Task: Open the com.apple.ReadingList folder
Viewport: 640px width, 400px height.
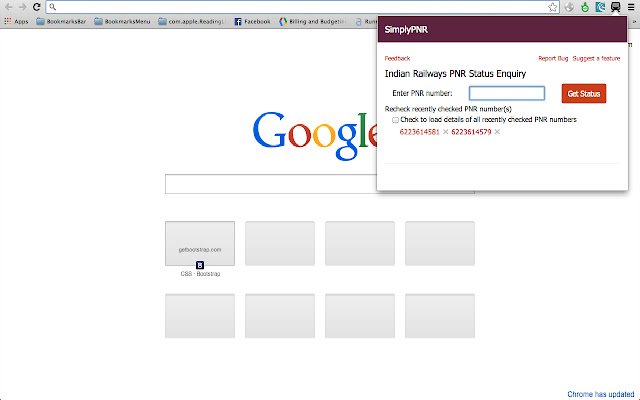Action: click(x=191, y=21)
